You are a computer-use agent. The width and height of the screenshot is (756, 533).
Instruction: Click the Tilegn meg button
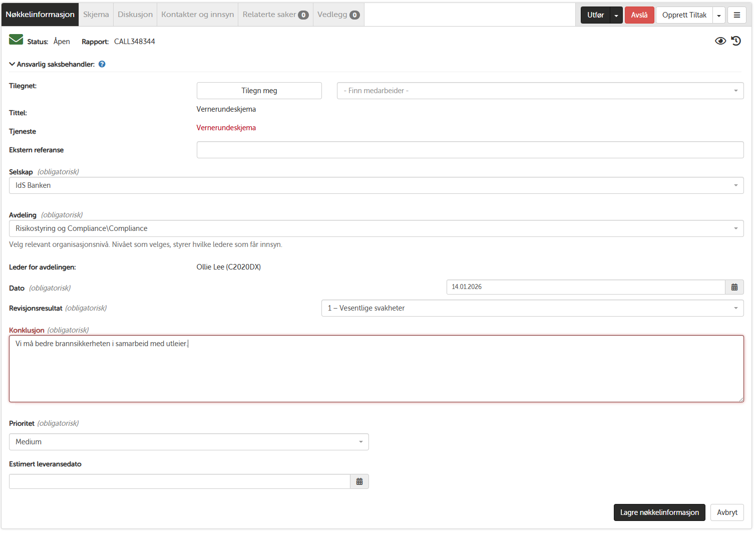pos(259,91)
